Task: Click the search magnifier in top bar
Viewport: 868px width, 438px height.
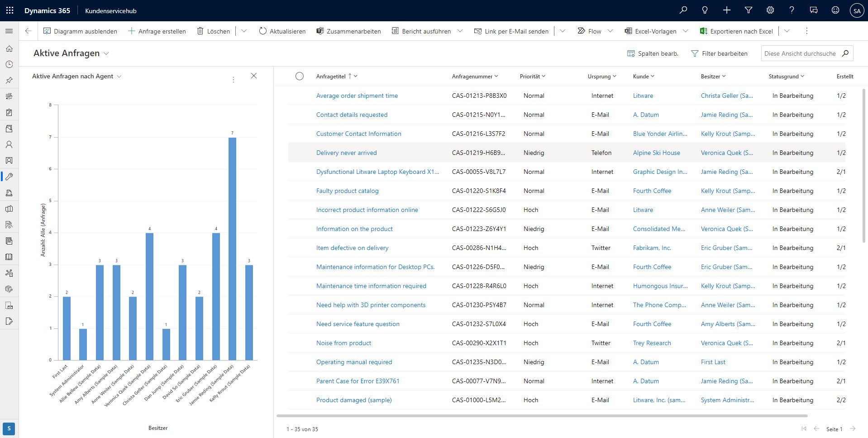Action: click(x=683, y=10)
